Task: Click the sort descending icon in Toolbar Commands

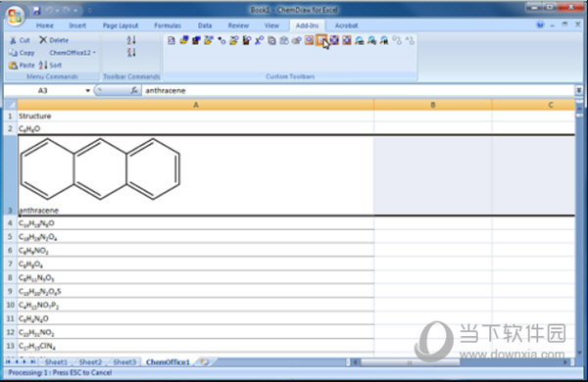Action: [x=131, y=53]
